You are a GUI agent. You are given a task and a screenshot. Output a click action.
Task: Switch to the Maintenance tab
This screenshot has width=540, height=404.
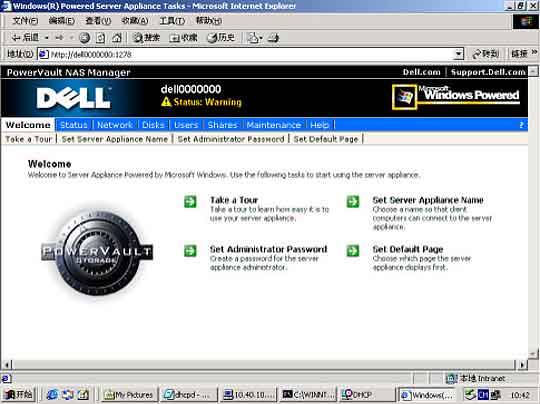(x=274, y=125)
